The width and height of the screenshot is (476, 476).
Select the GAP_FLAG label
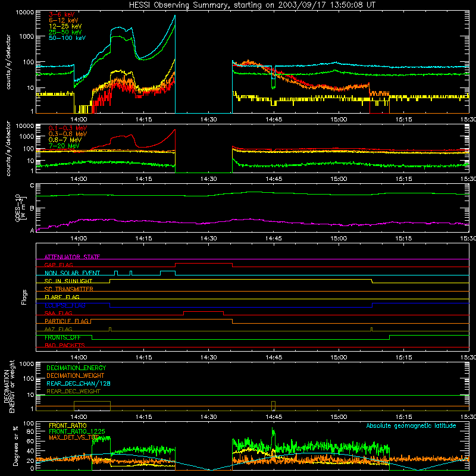click(58, 265)
